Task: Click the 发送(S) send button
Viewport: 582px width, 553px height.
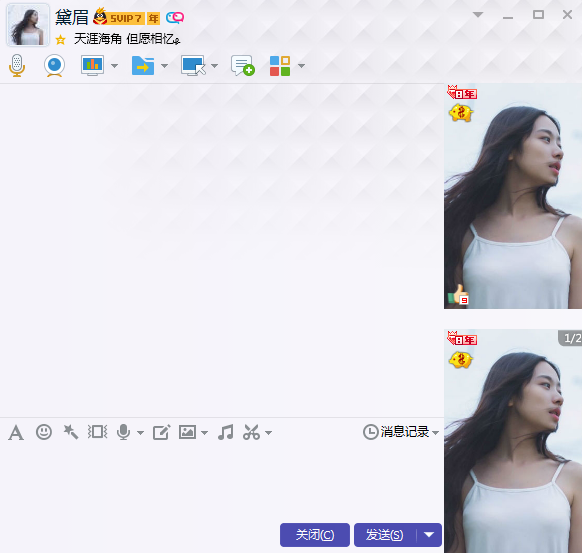Action: pyautogui.click(x=385, y=535)
